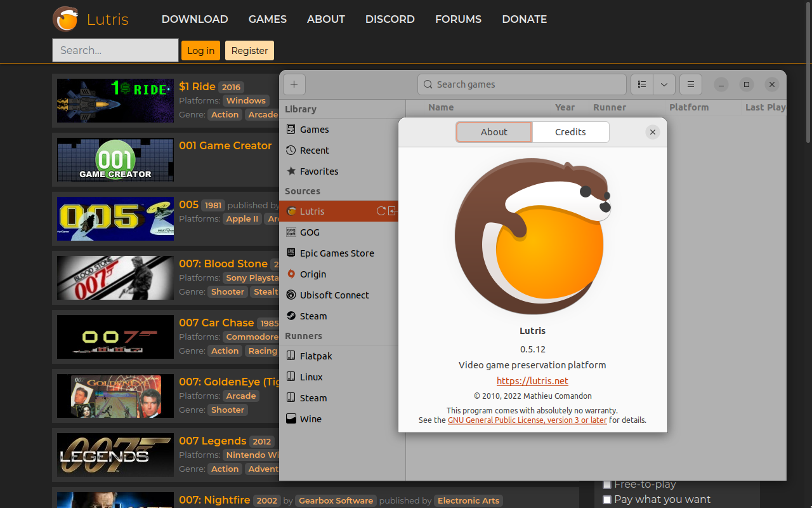Click the search magnifier icon in Lutris app
The image size is (812, 508).
428,84
